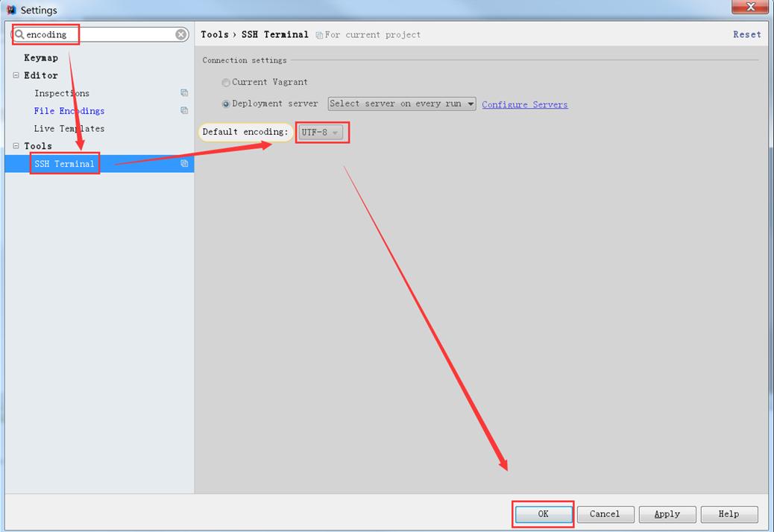Open the Select server on every run dropdown

[402, 104]
